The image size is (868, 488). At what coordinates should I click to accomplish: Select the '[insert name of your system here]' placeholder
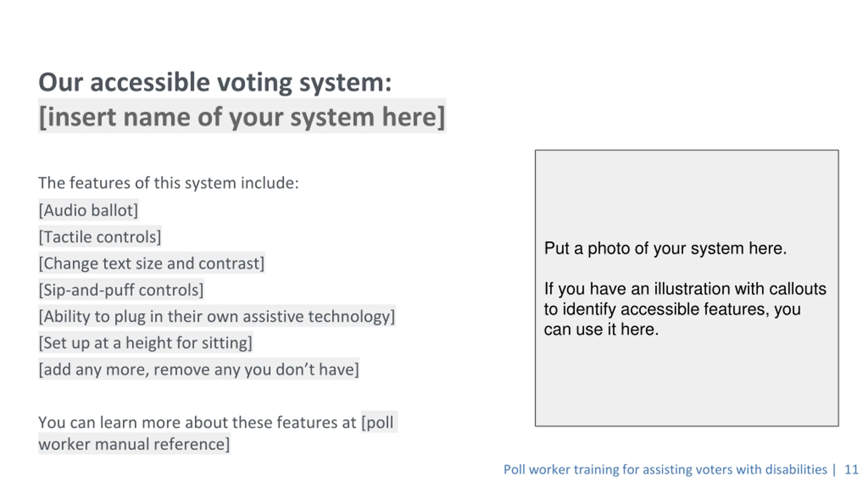(242, 117)
